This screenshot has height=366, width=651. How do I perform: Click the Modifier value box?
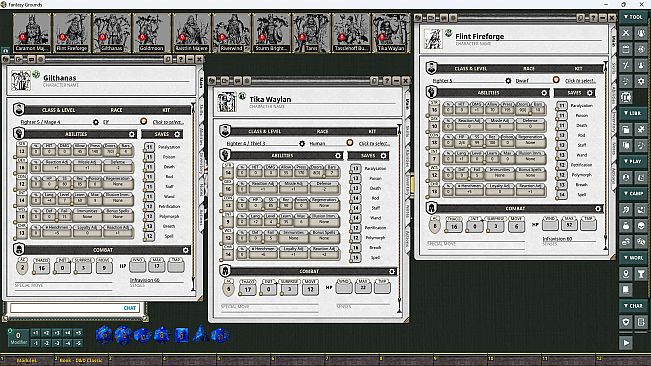(18, 337)
